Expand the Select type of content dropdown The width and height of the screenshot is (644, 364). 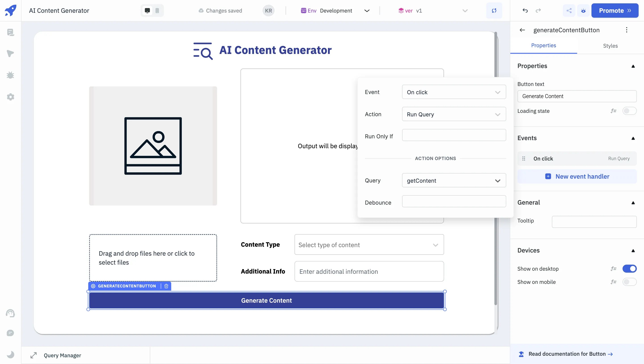369,245
